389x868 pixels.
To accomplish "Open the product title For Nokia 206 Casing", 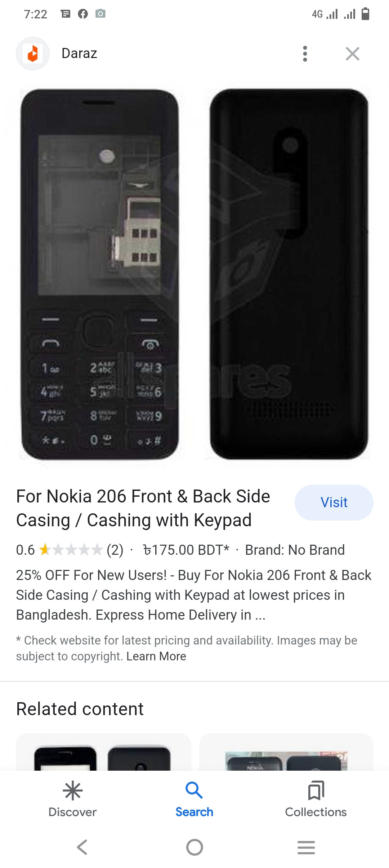I will 143,508.
